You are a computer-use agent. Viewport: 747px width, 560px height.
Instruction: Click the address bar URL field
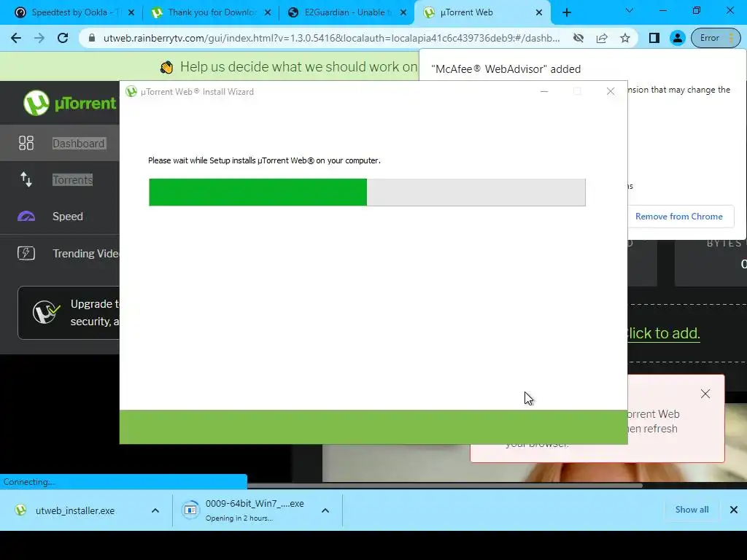(x=331, y=38)
